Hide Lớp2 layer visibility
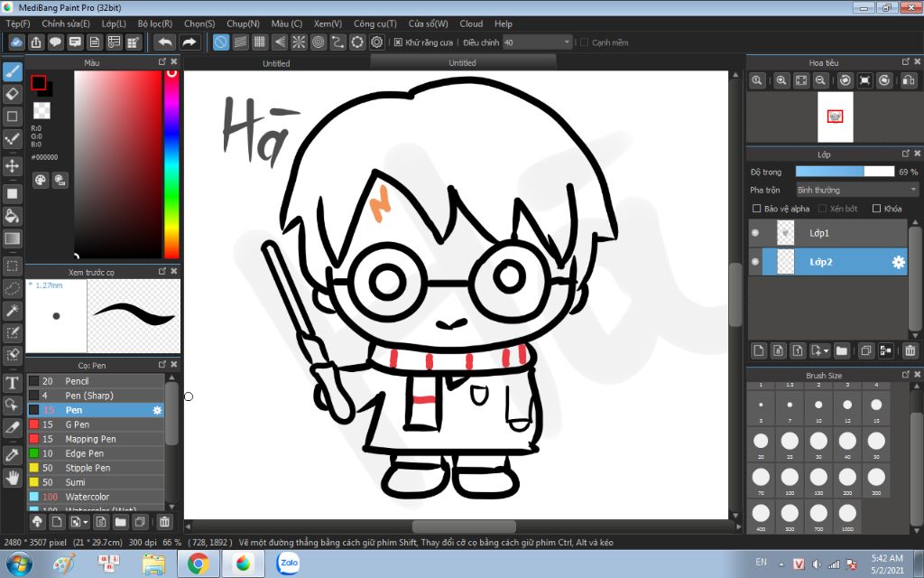 pos(755,262)
